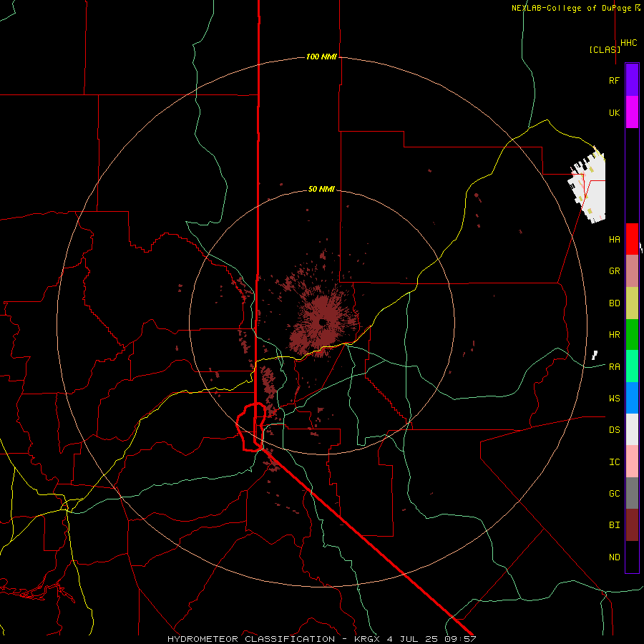Click the BD legend label
The width and height of the screenshot is (644, 644).
(x=614, y=303)
